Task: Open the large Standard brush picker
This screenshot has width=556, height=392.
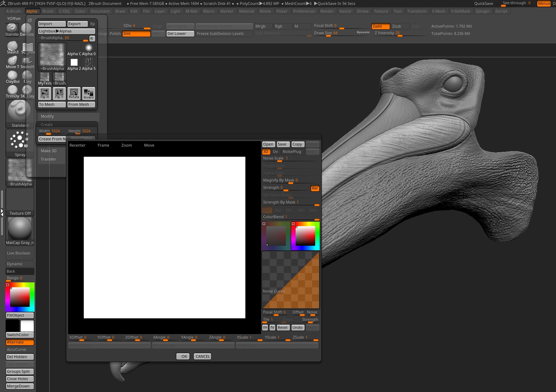Action: 20,114
